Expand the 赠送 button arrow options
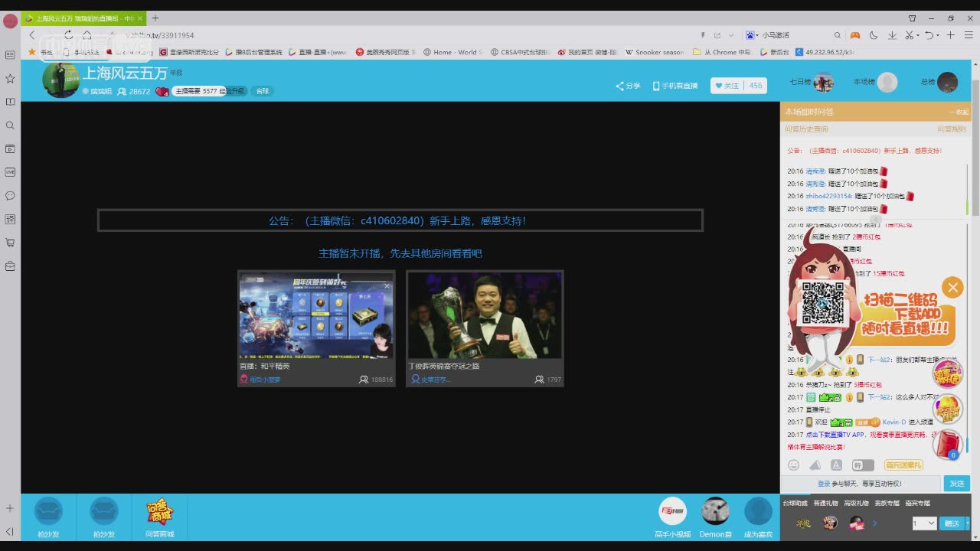This screenshot has width=980, height=551. (967, 523)
